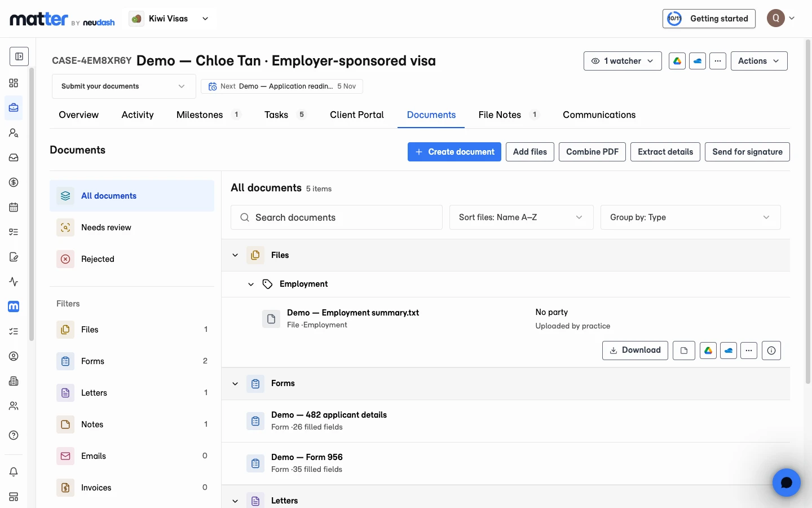
Task: Open the dashboard grid icon in sidebar
Action: (x=14, y=83)
